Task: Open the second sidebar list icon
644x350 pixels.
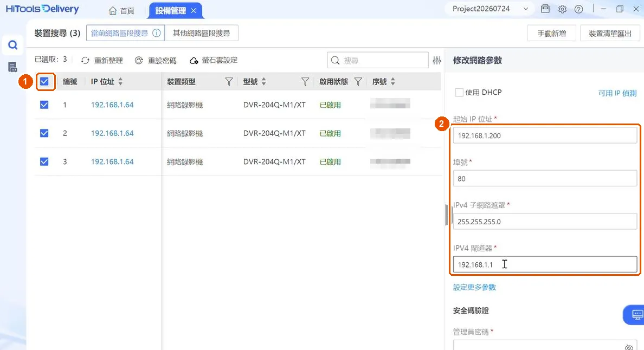Action: 12,67
